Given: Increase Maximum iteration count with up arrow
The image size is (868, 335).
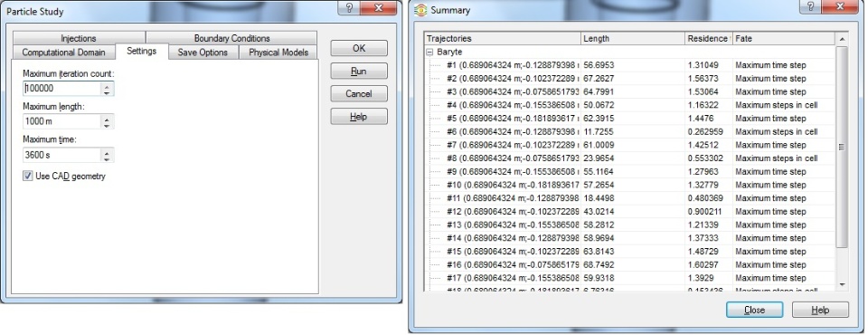Looking at the screenshot, I should pos(108,85).
